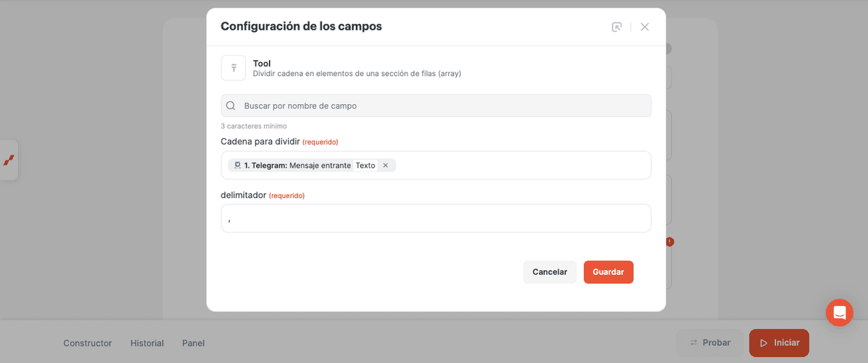Image resolution: width=868 pixels, height=363 pixels.
Task: Click the '3 caracteres mínimo' hint text
Action: tap(254, 126)
